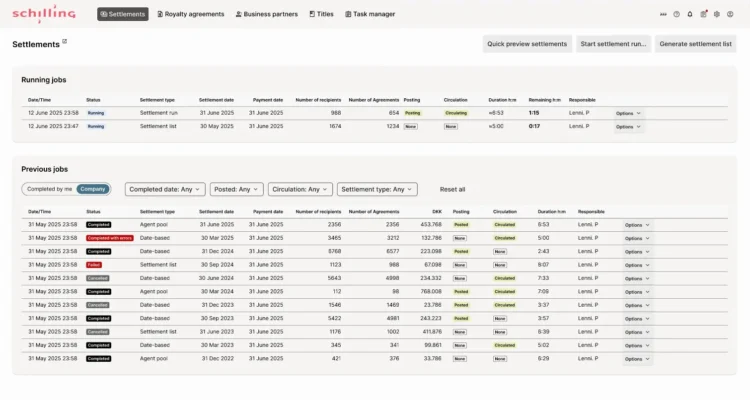Viewport: 750px width, 400px height.
Task: Click the DKK value '99.861'
Action: [433, 345]
